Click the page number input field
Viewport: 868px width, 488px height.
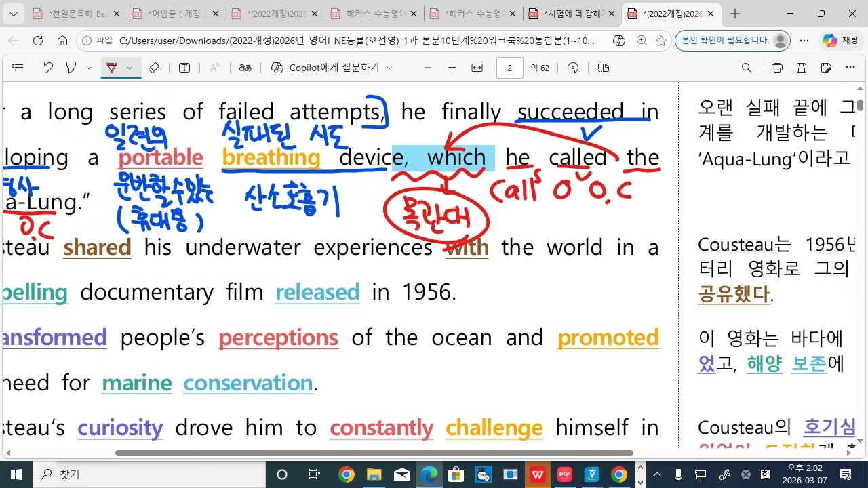510,68
